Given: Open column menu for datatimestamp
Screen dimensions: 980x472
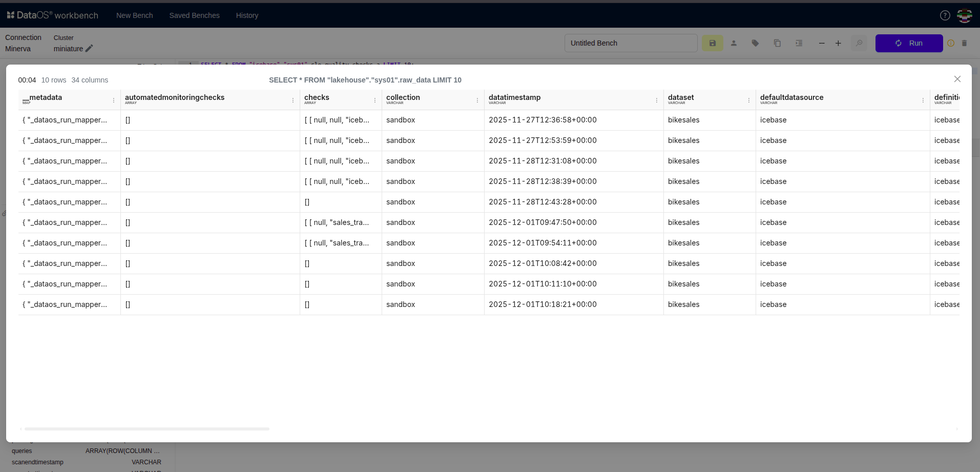Looking at the screenshot, I should click(657, 100).
